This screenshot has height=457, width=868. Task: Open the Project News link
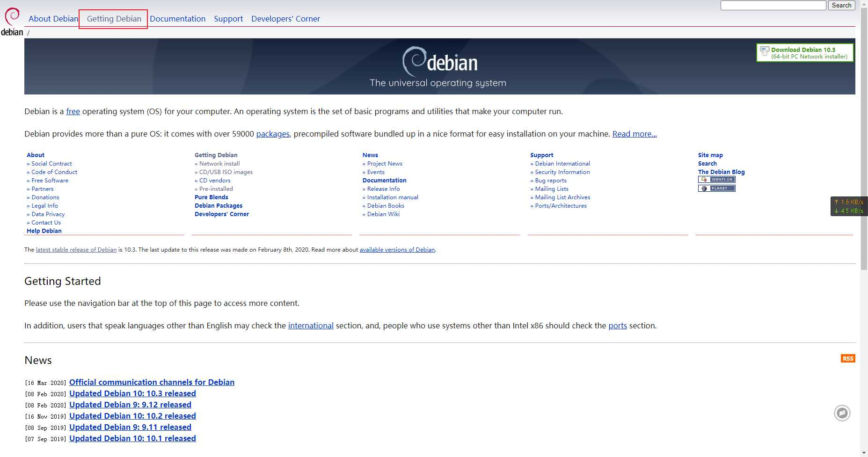(385, 164)
